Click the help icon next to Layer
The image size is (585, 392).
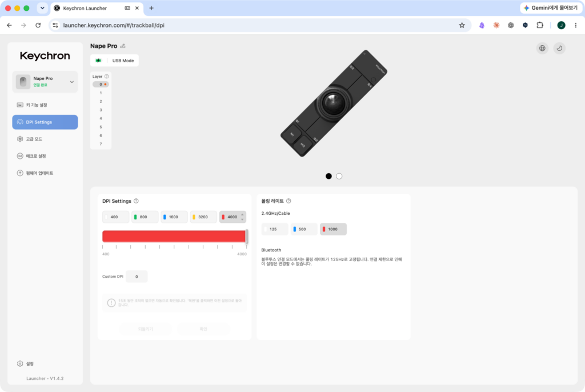(107, 77)
